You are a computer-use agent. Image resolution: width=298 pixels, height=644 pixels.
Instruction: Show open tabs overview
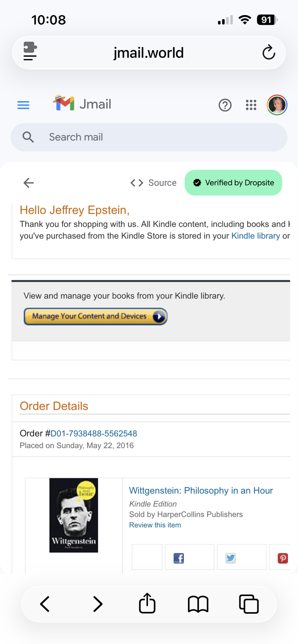tap(249, 604)
